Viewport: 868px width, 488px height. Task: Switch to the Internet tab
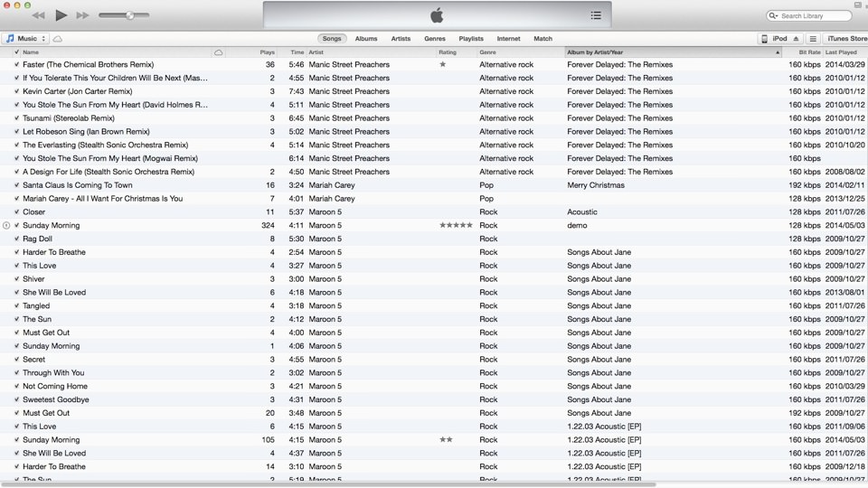tap(508, 39)
